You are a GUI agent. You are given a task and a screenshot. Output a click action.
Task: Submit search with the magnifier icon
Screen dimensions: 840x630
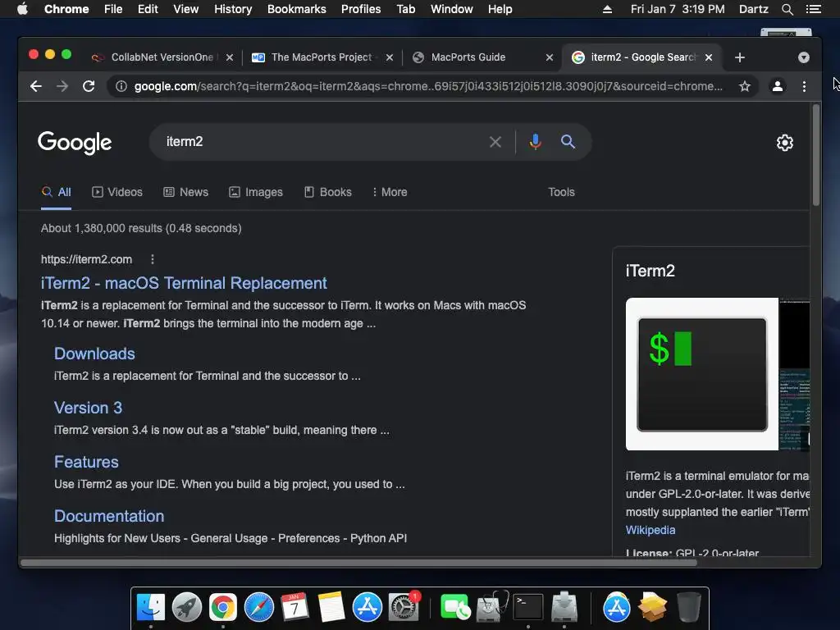click(568, 142)
